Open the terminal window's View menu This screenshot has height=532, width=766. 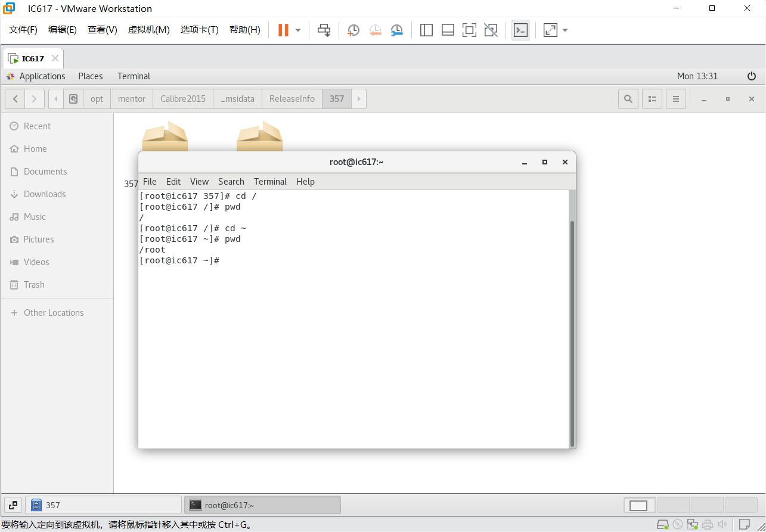pos(199,182)
